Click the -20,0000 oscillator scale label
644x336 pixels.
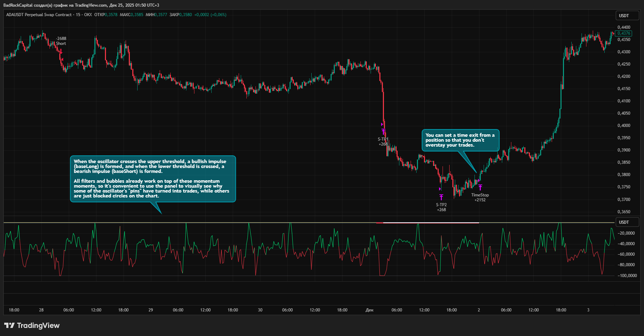[x=626, y=233]
